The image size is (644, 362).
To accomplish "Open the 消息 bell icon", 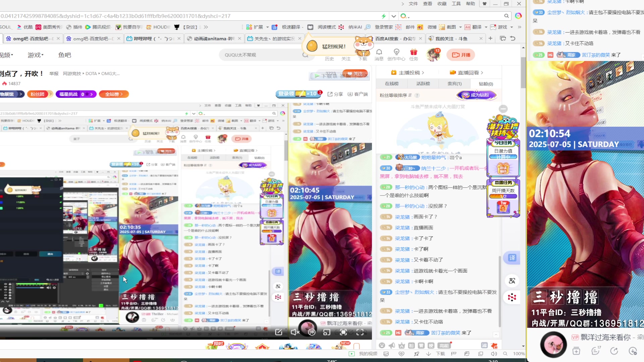I will [379, 52].
